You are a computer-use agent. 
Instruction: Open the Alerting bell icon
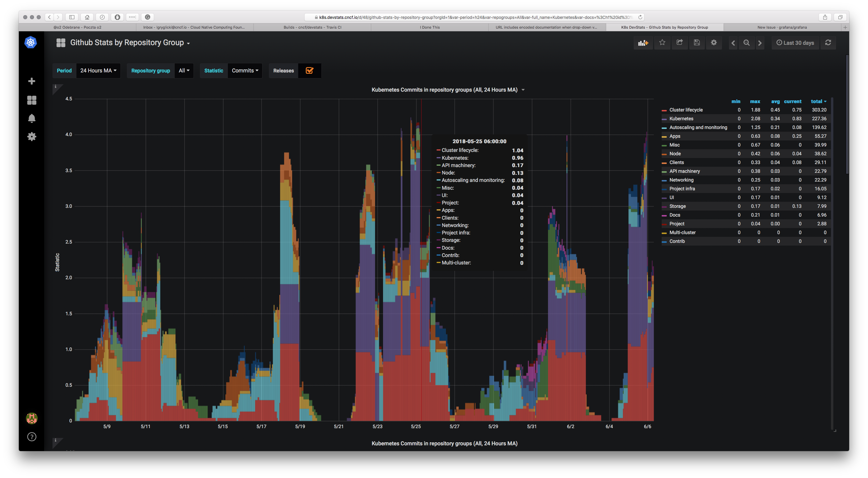coord(32,118)
